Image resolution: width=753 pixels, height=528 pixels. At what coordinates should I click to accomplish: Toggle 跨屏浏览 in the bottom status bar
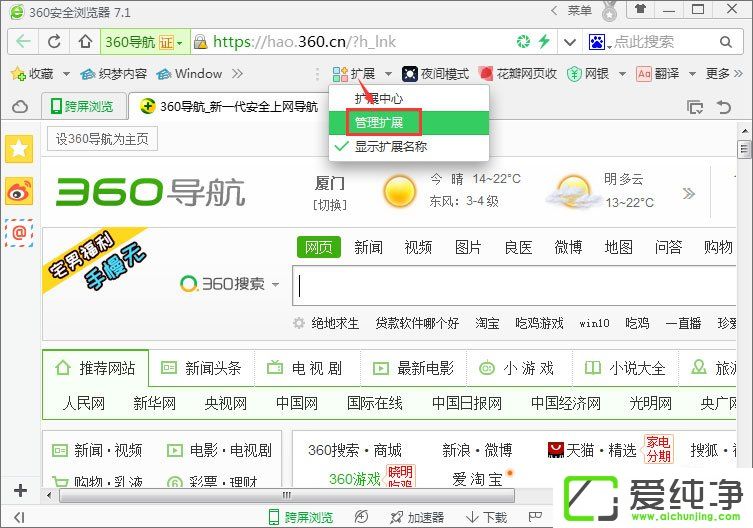click(299, 517)
